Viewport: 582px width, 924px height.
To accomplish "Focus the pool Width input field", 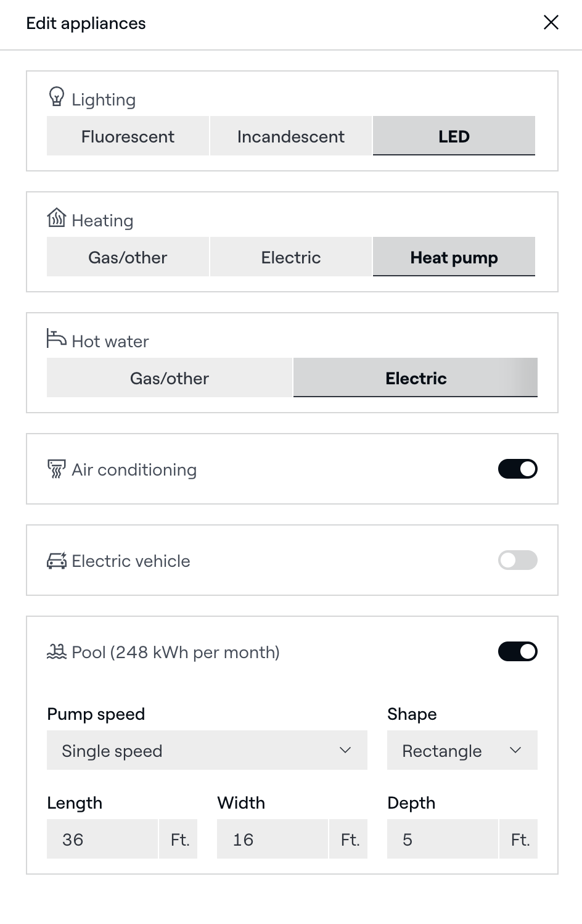I will 273,839.
